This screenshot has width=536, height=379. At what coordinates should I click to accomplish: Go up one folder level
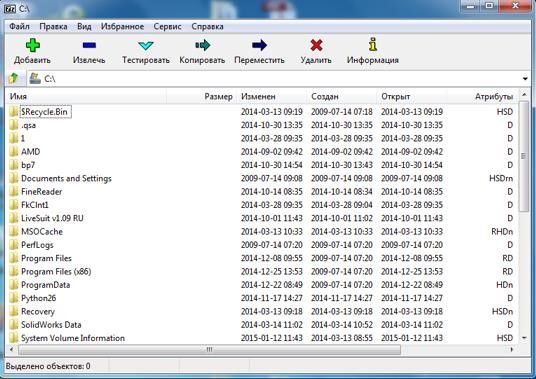pos(14,79)
